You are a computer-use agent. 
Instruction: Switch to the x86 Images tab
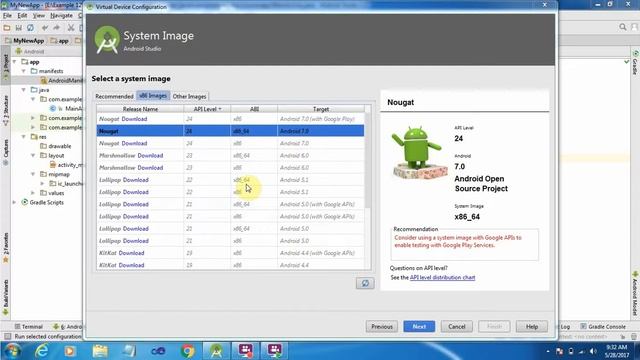153,96
